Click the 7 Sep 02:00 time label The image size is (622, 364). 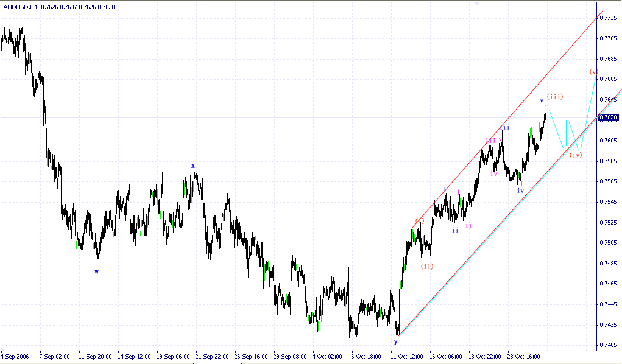(x=55, y=357)
